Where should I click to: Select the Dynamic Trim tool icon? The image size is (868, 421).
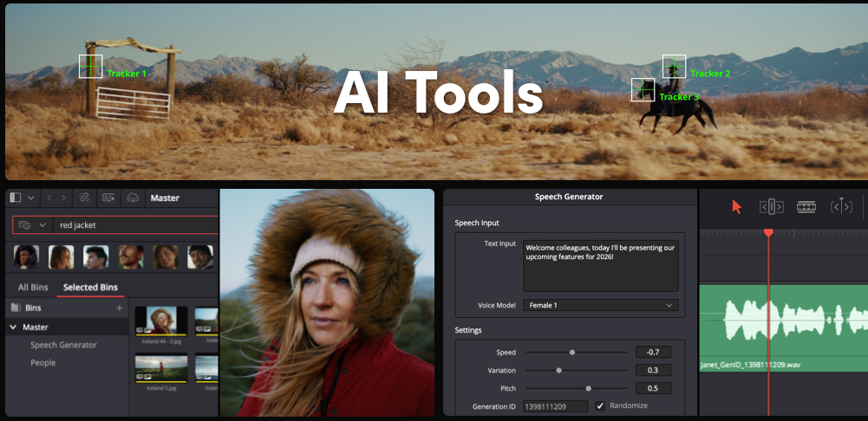point(841,207)
